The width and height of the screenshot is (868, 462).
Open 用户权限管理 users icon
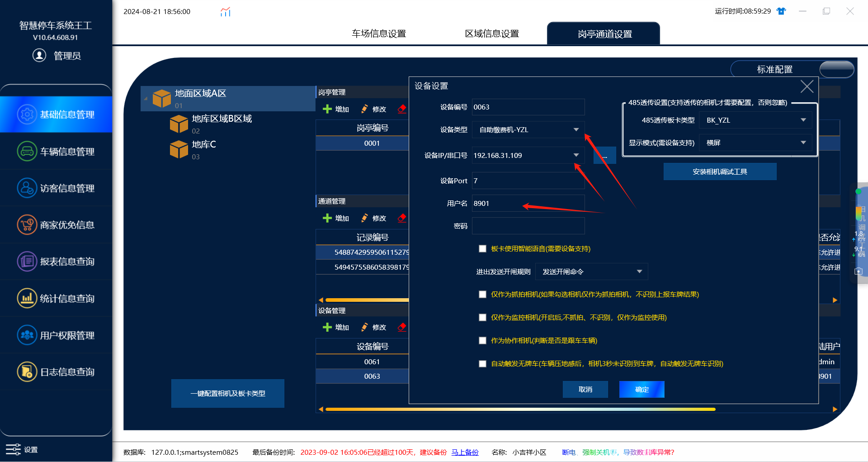click(x=27, y=335)
